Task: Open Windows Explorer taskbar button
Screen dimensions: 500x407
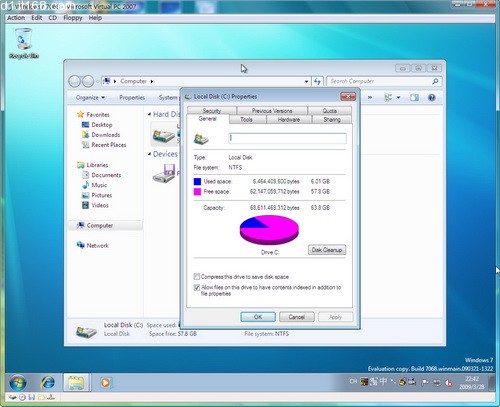Action: point(76,382)
